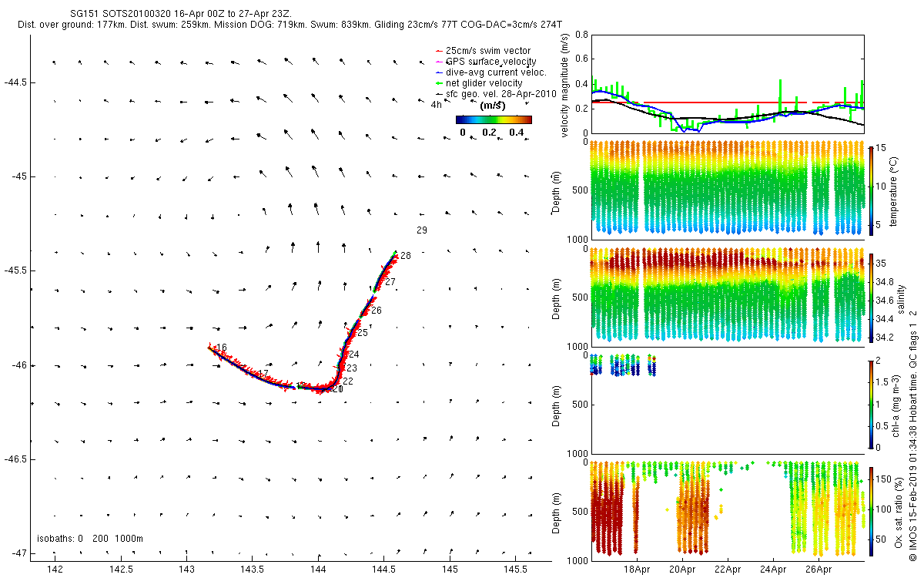Screen dimensions: 924x578
Task: Click day marker 16 at track start
Action: click(x=222, y=348)
